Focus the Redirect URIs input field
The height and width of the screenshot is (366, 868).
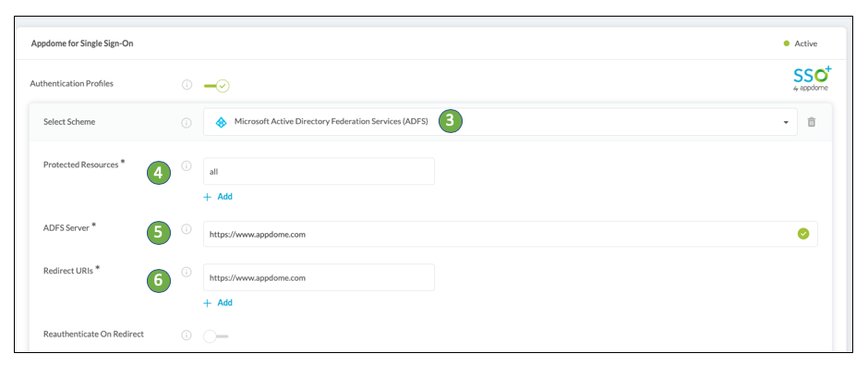pyautogui.click(x=319, y=277)
